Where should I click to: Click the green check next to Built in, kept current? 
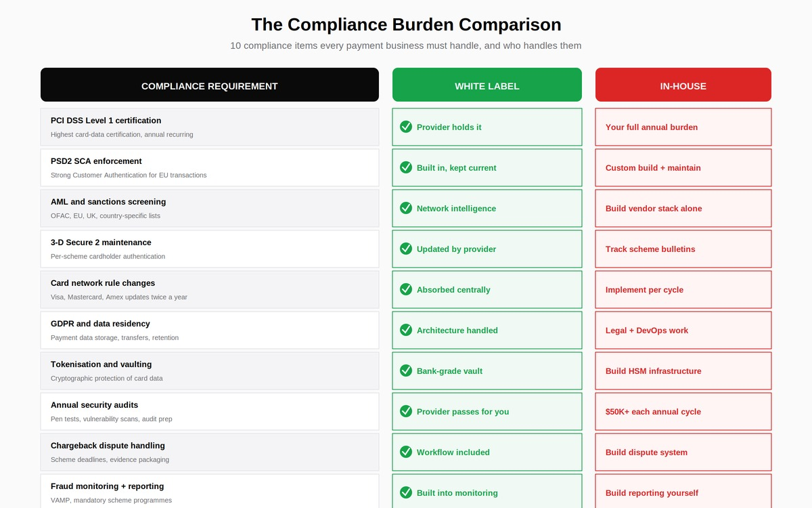point(406,167)
